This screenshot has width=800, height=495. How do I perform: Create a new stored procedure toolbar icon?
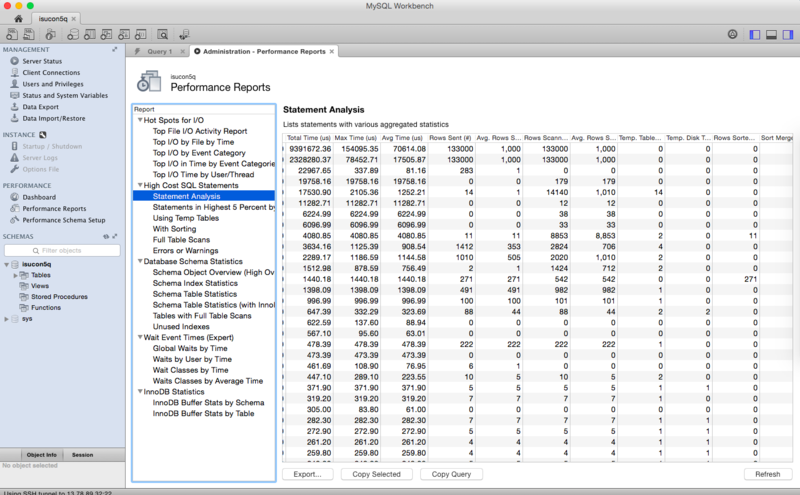pos(123,34)
